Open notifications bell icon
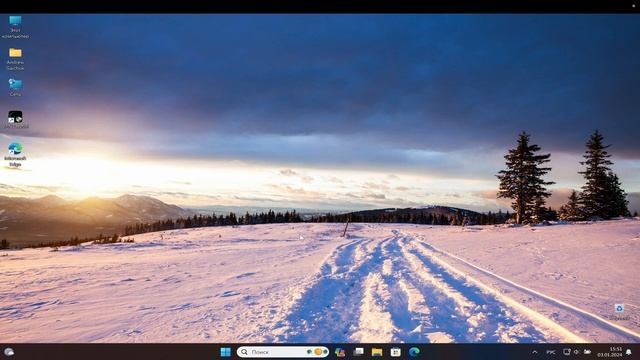640x360 pixels. pos(629,352)
